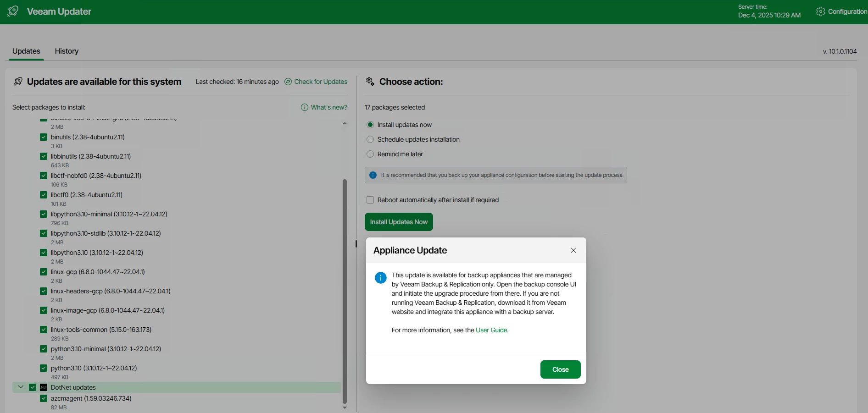Uncheck the libpython3.10 (3.10.12-1~22.04.12) checkbox

[x=44, y=253]
